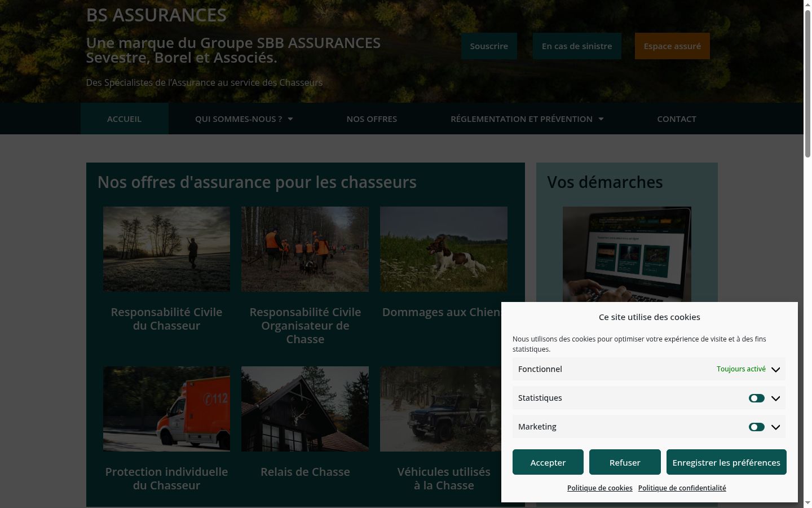
Task: Click Enregistrer les préférences button
Action: click(x=726, y=462)
